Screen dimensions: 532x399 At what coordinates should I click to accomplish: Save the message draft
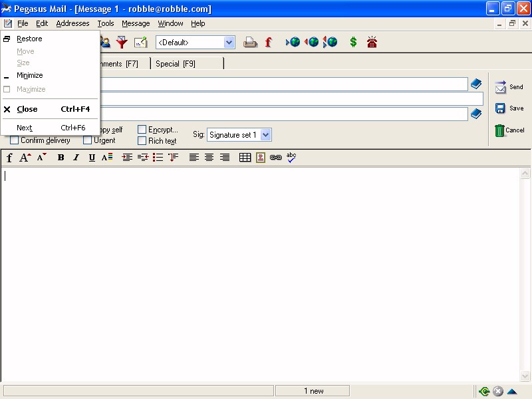pos(509,108)
